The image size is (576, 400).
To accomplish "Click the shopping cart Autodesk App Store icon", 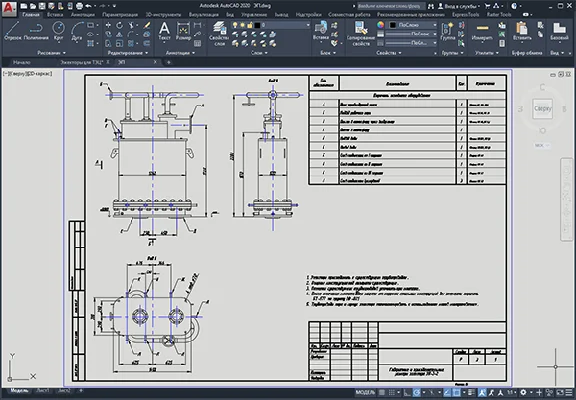I will point(487,6).
